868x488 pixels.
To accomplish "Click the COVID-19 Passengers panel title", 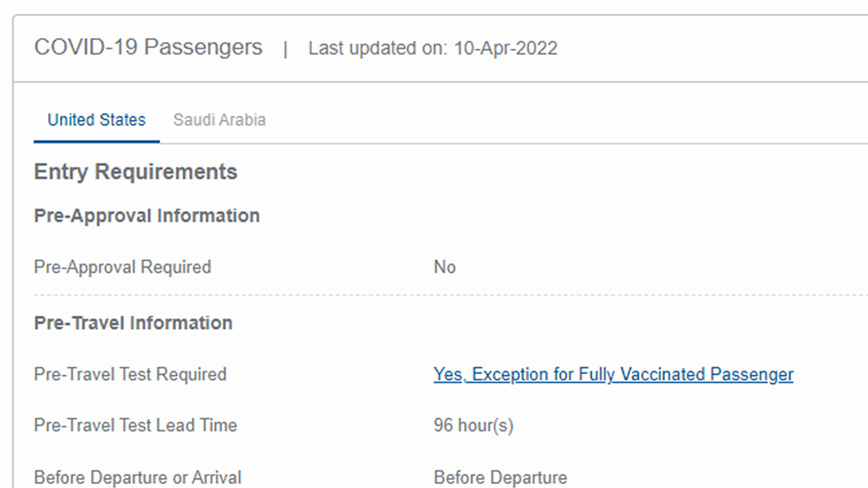I will pos(148,48).
